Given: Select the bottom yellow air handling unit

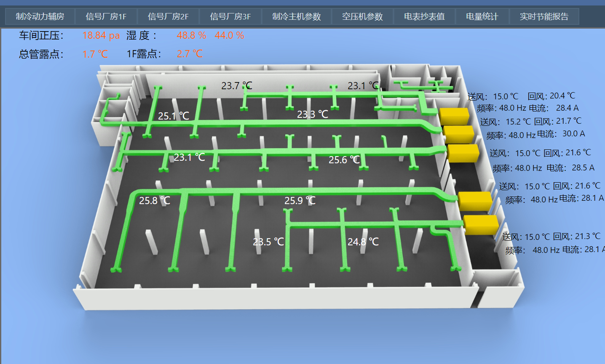Looking at the screenshot, I should (481, 225).
